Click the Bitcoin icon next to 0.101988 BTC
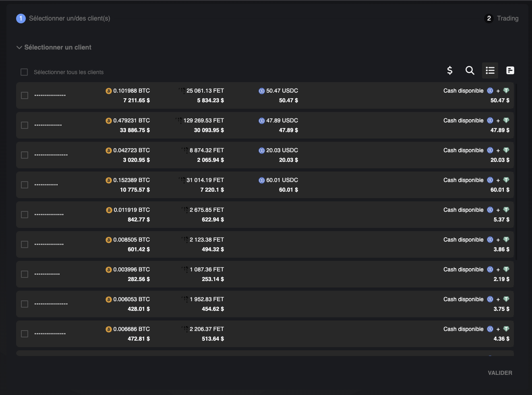The image size is (532, 395). 108,91
